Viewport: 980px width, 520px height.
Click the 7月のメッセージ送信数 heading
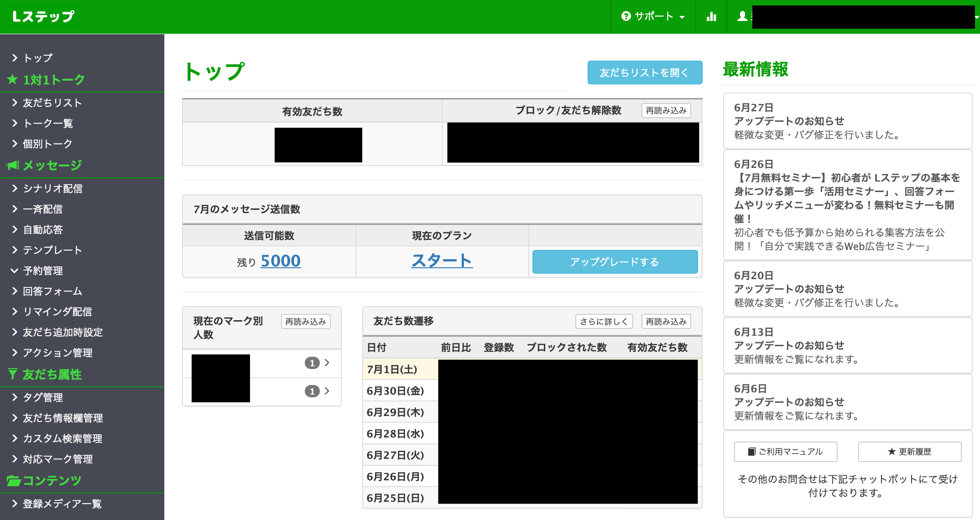click(x=247, y=209)
